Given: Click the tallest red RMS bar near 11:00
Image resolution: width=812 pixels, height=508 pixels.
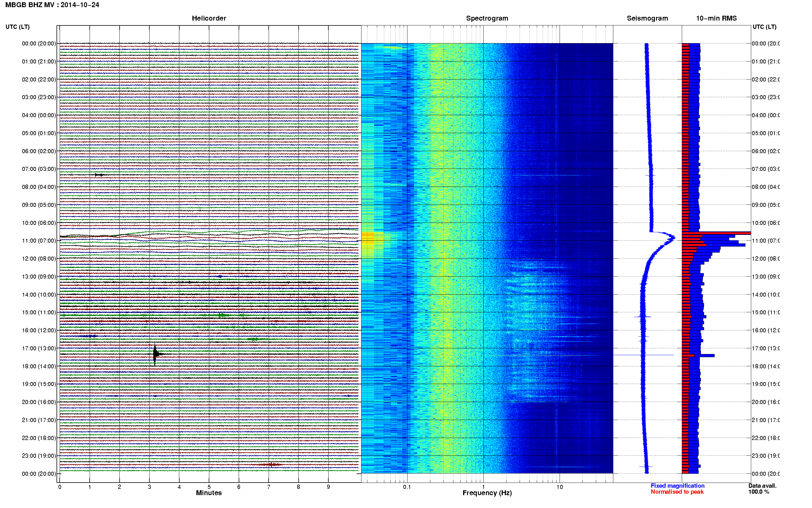Looking at the screenshot, I should coord(716,233).
